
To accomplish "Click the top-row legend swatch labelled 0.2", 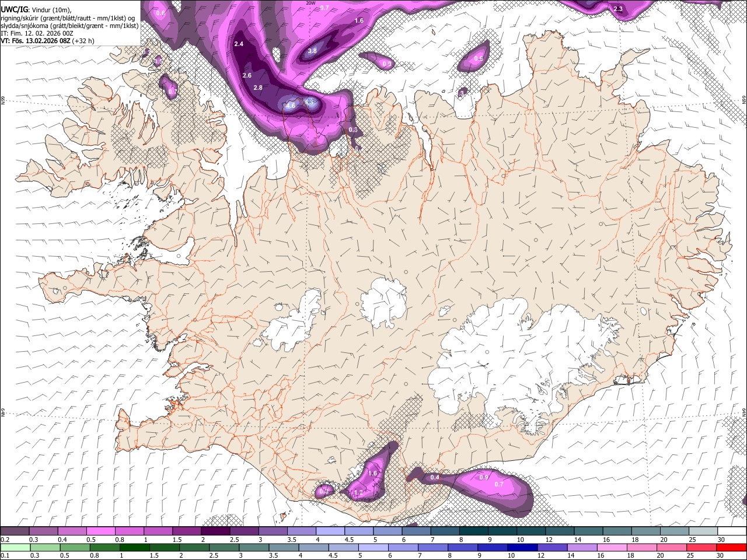I will tap(15, 531).
